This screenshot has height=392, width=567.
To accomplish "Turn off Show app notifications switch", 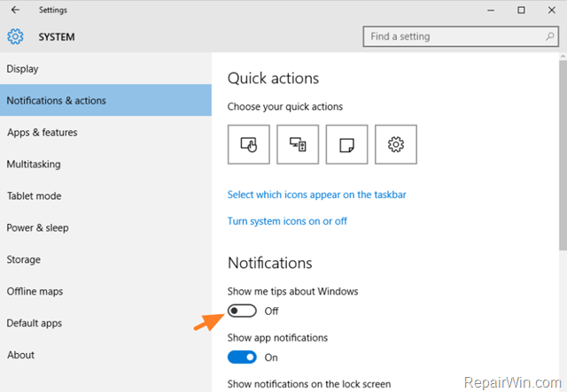I will coord(242,357).
